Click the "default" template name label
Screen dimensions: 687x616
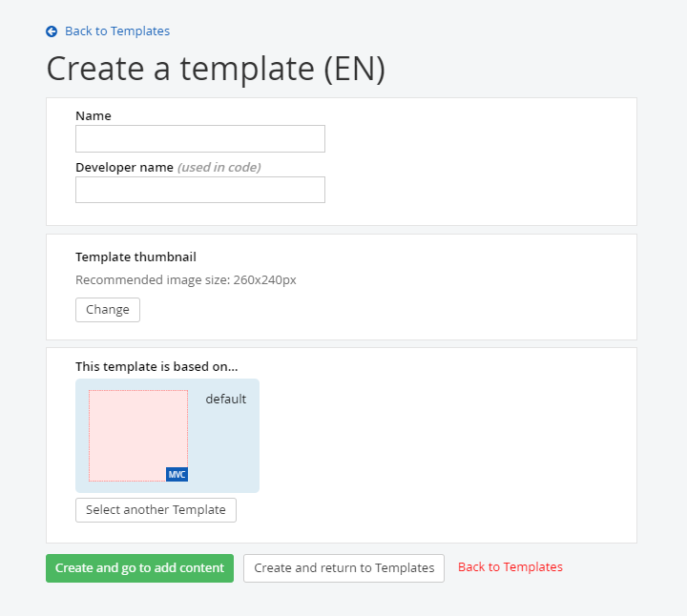click(226, 399)
